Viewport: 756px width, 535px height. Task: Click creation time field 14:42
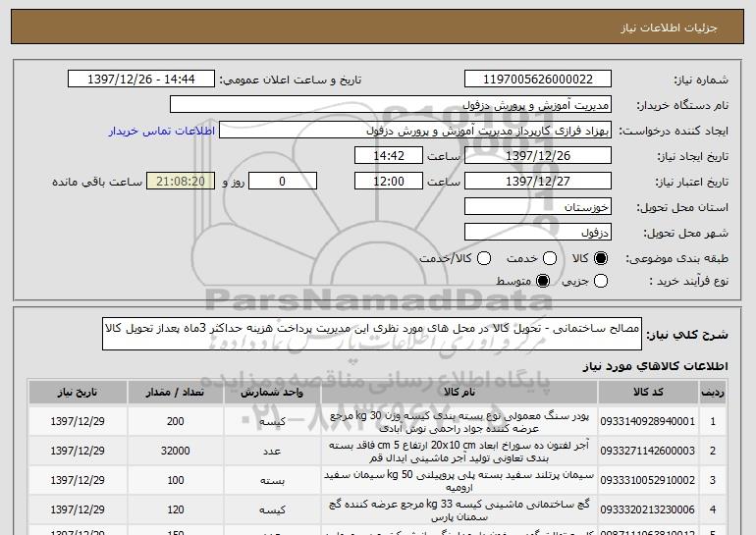click(389, 156)
